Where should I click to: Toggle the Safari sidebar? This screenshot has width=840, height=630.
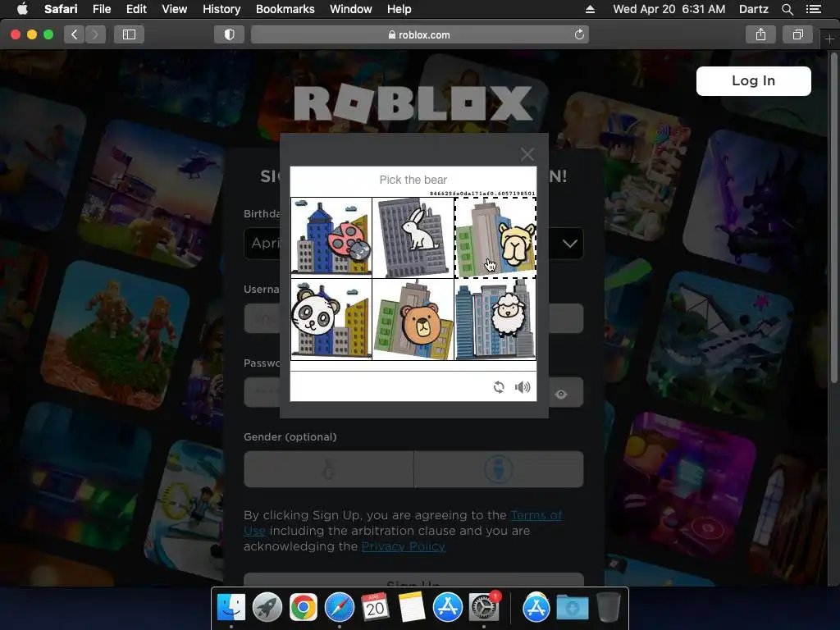(129, 34)
